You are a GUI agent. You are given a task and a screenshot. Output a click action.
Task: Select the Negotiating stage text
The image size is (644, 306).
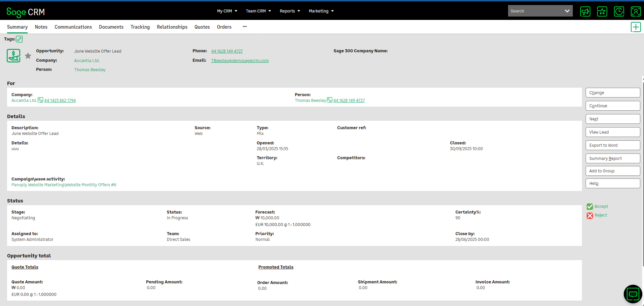pos(23,218)
